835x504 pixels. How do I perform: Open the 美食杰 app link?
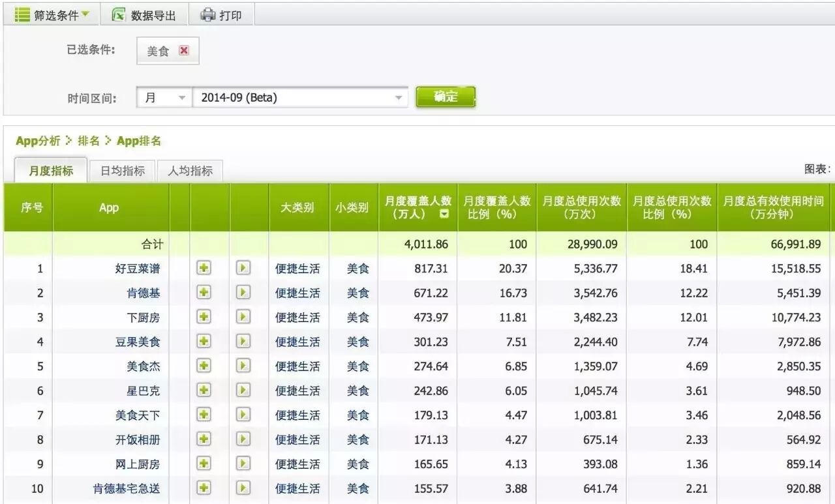[144, 366]
